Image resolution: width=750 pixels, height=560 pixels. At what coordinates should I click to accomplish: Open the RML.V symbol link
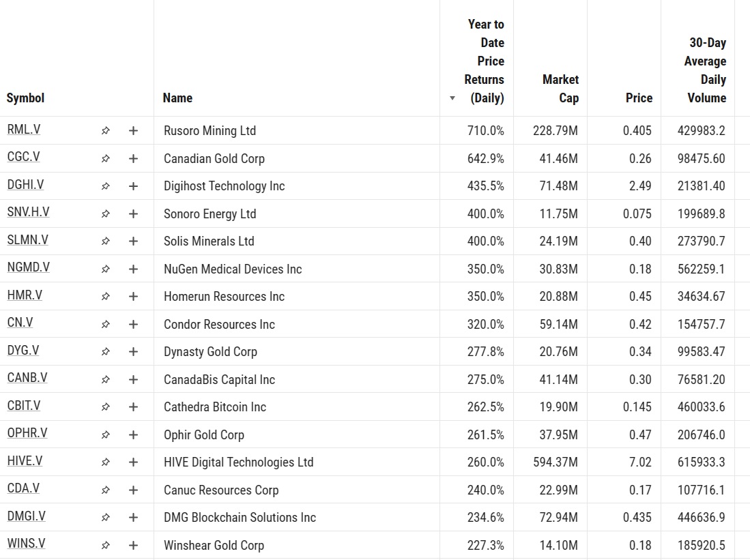tap(24, 129)
